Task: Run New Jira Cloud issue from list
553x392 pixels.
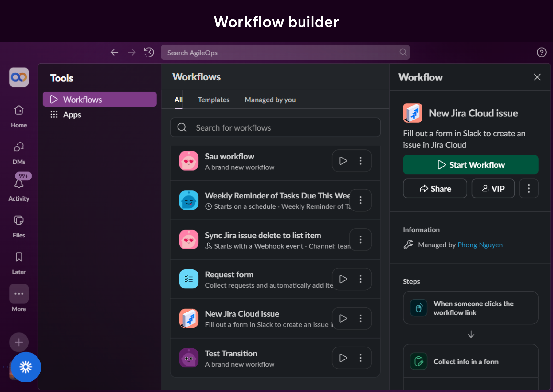Action: click(343, 318)
